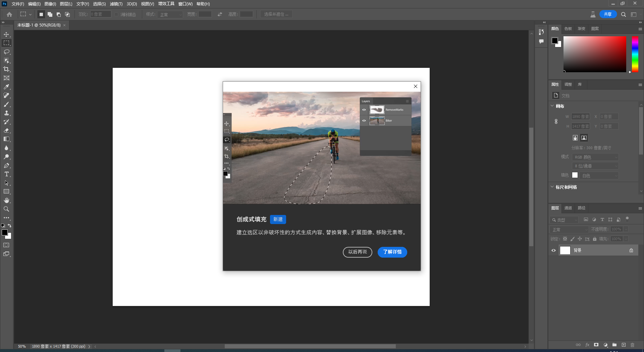Viewport: 644px width, 352px height.
Task: Open the 滤镜 menu
Action: click(116, 4)
